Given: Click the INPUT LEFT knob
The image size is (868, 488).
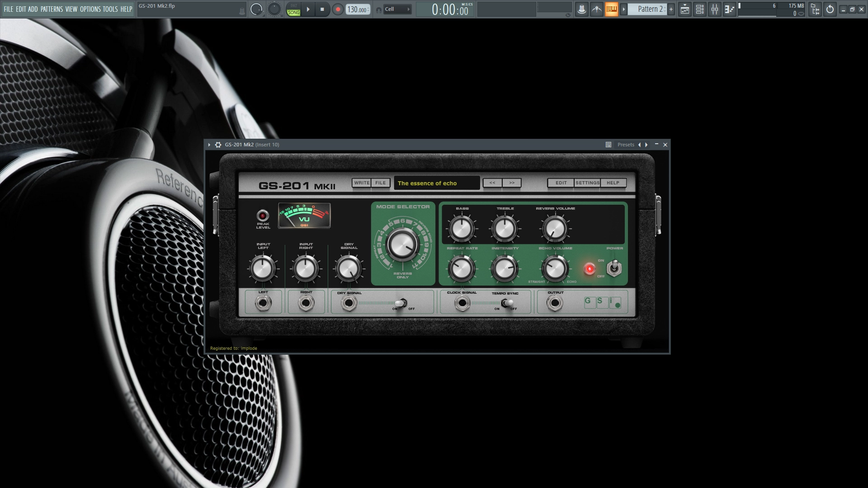Looking at the screenshot, I should click(x=263, y=269).
